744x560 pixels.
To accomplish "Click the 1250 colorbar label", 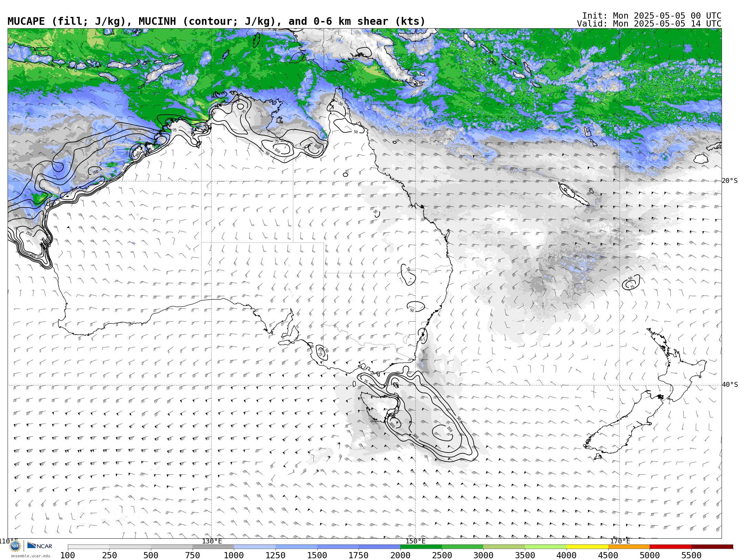I will point(276,556).
